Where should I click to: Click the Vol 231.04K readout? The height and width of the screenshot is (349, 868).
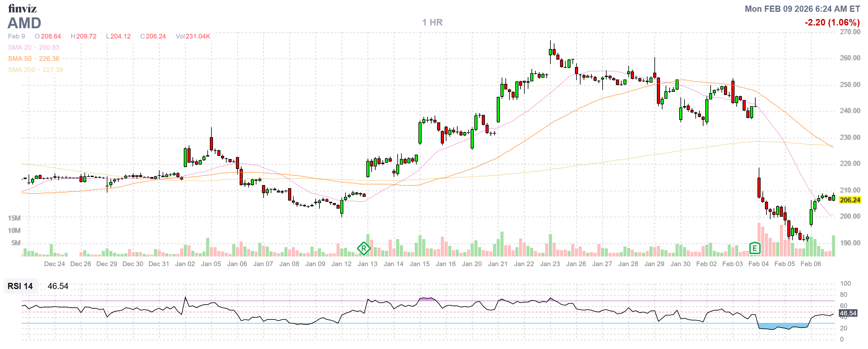[193, 36]
